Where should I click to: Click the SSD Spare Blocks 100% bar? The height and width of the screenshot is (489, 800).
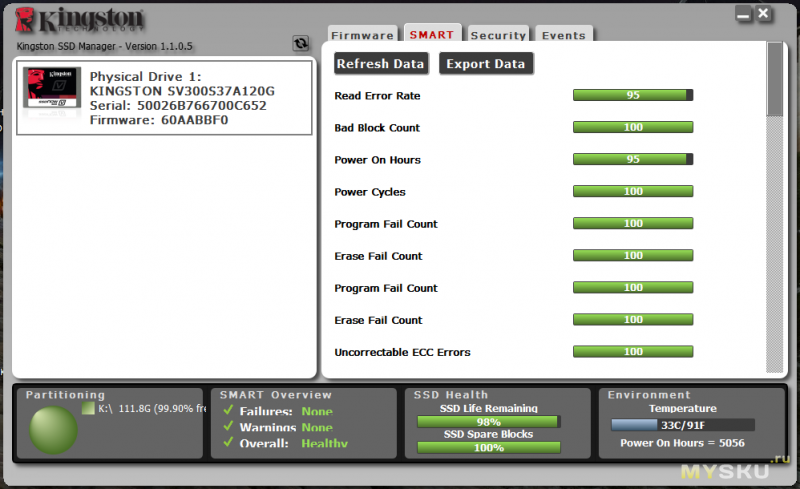click(x=489, y=448)
